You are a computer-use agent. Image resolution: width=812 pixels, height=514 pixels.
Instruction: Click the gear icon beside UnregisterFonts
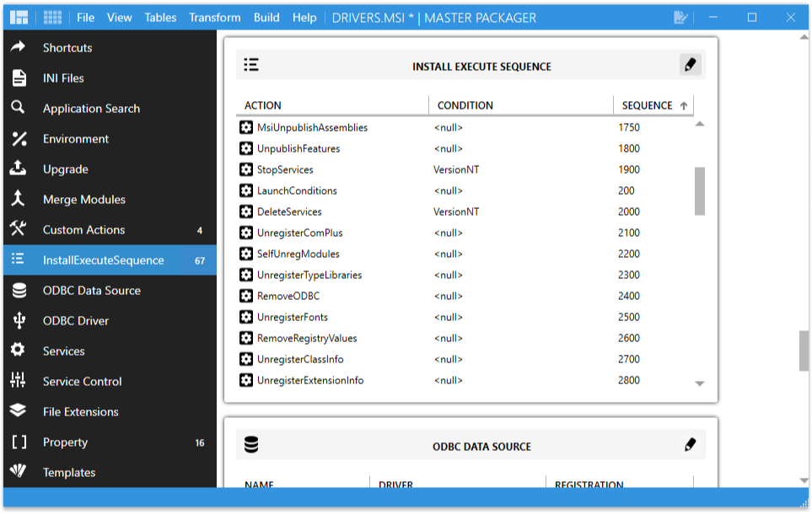(x=246, y=317)
